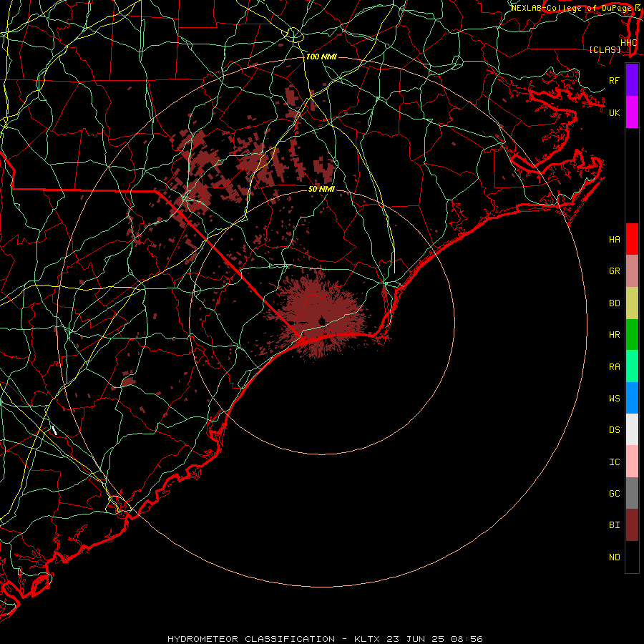Click the GC gray legend swatch
The image size is (644, 644).
coord(632,493)
